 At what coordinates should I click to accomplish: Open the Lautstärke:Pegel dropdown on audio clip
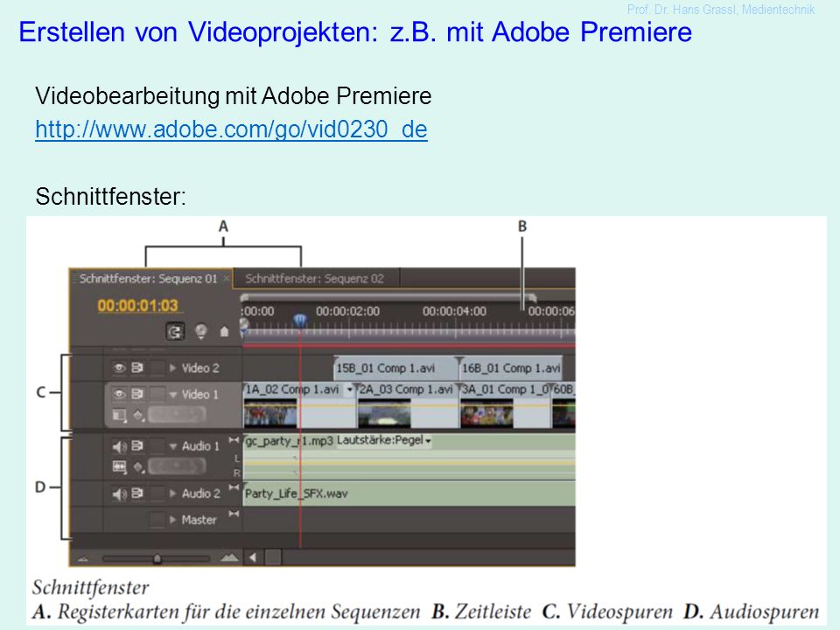[428, 441]
